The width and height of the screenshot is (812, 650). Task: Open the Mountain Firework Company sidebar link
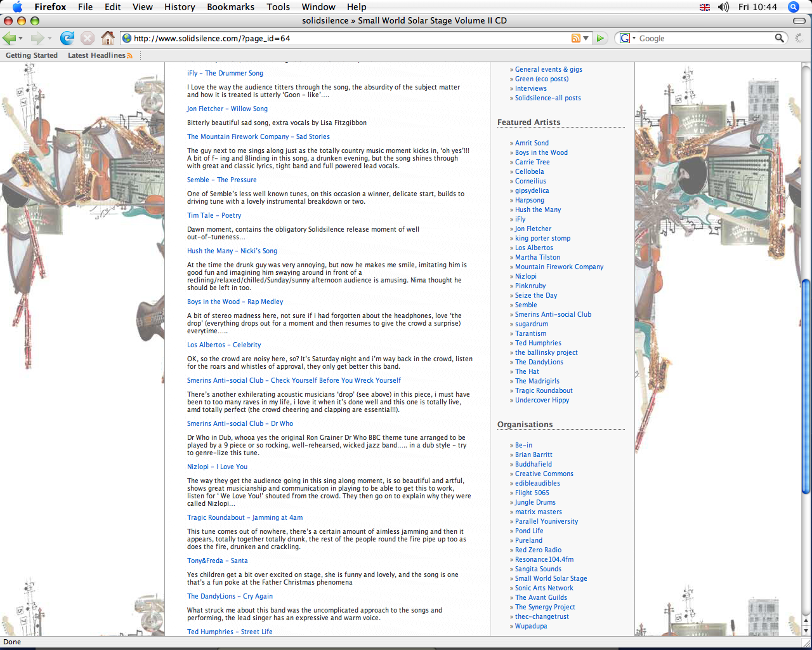559,267
